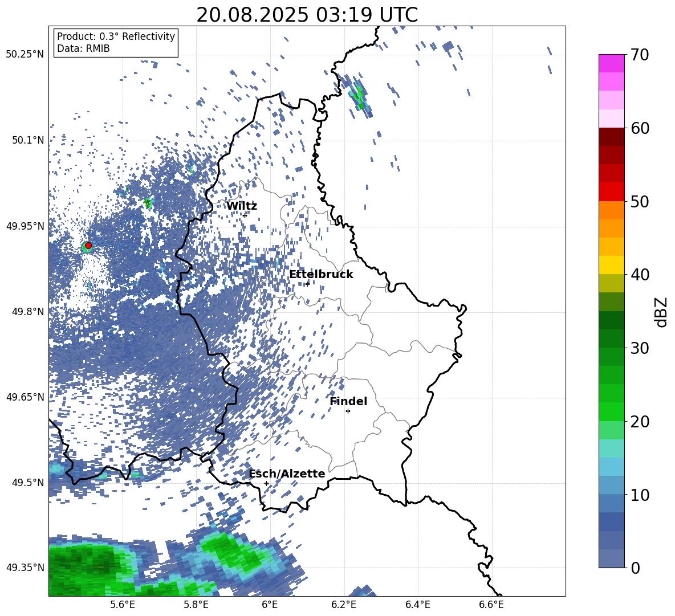Viewport: 675px width, 616px height.
Task: Pick the bright red 50 dBZ swatch
Action: 611,192
